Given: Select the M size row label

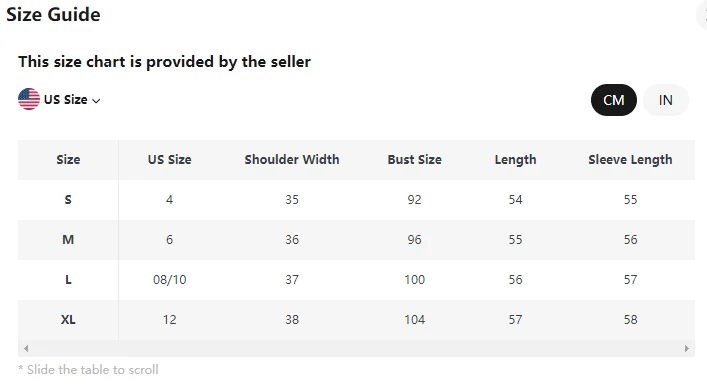Looking at the screenshot, I should (x=68, y=240).
